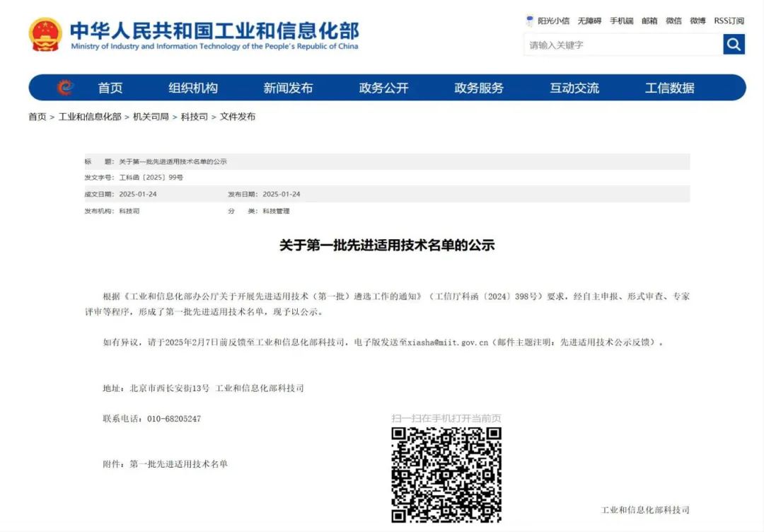Switch to 手机端 mobile version

coord(621,21)
